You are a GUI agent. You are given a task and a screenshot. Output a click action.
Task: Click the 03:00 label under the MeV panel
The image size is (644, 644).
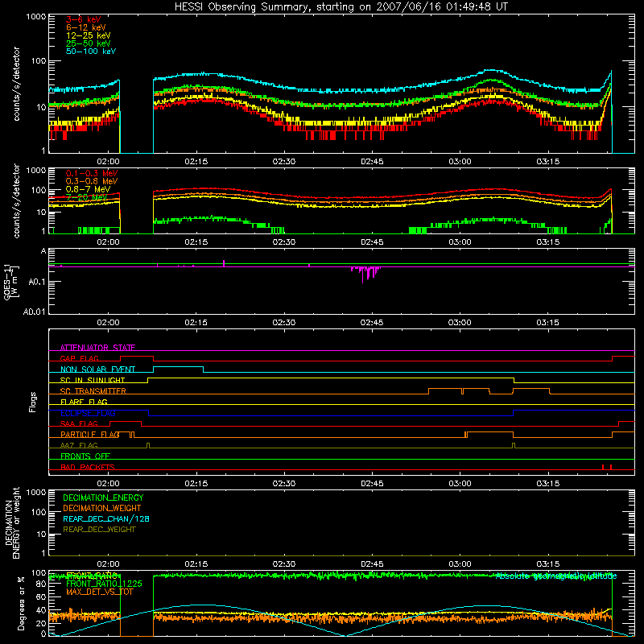460,242
